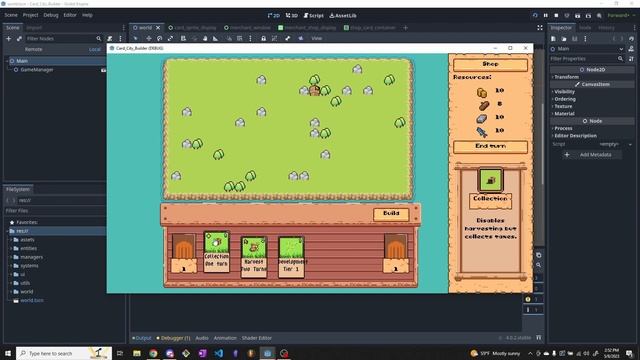Click the instantiate child scene link icon
The image size is (640, 360).
pos(19,38)
